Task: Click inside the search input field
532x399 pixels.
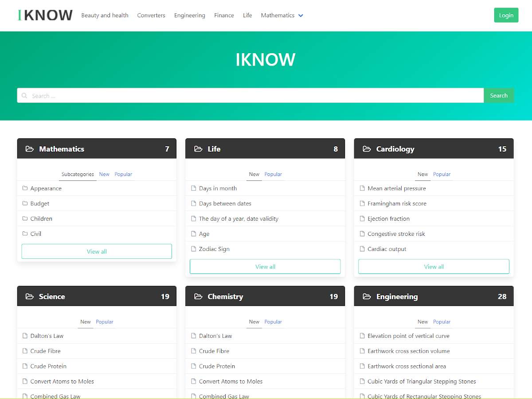Action: coord(177,95)
